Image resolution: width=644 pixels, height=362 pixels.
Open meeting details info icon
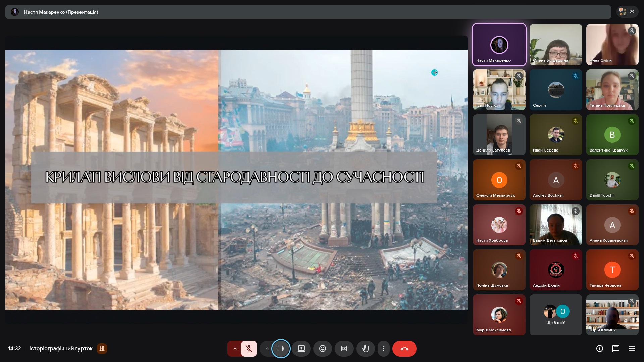click(599, 349)
